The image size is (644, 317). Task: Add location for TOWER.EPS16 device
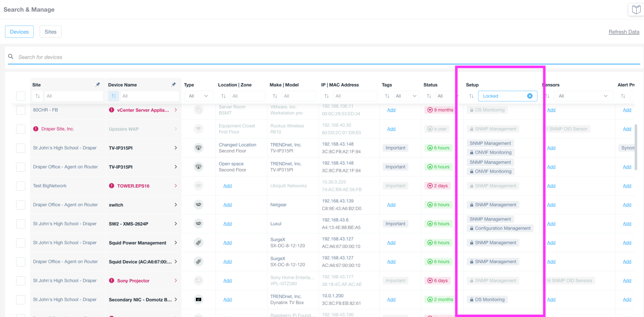227,186
